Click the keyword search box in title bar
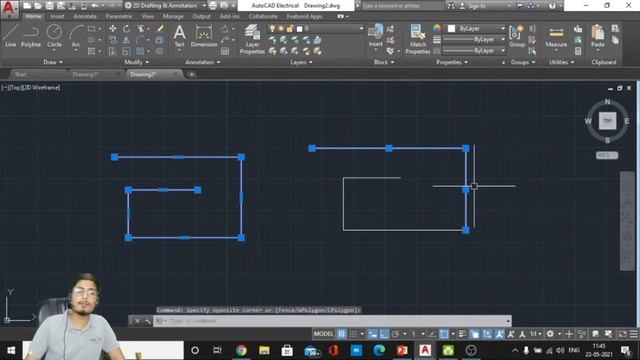640x360 pixels. click(x=402, y=6)
